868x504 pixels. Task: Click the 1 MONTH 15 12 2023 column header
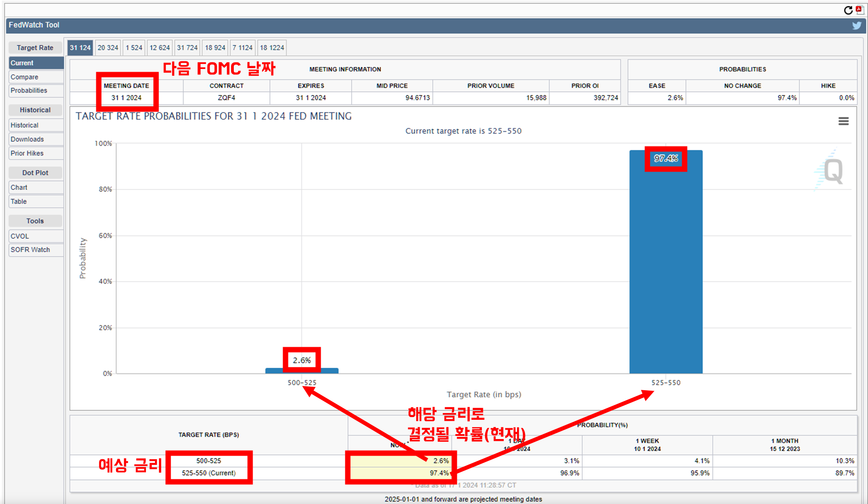(785, 445)
